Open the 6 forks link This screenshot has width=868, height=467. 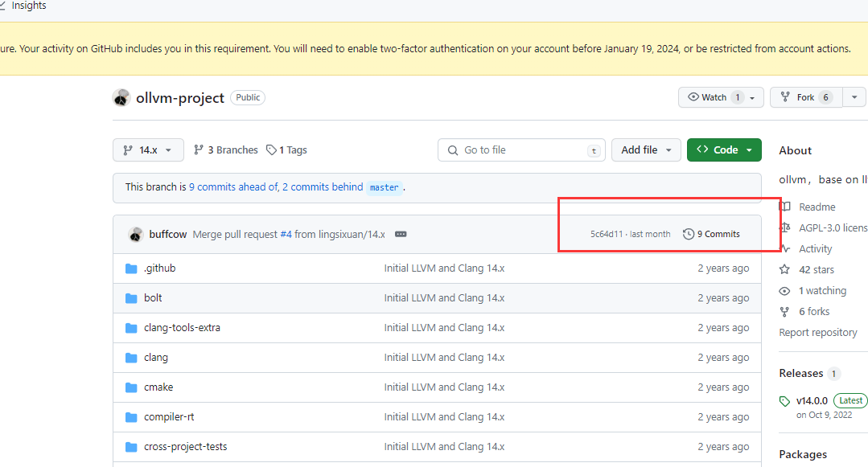[x=814, y=312]
